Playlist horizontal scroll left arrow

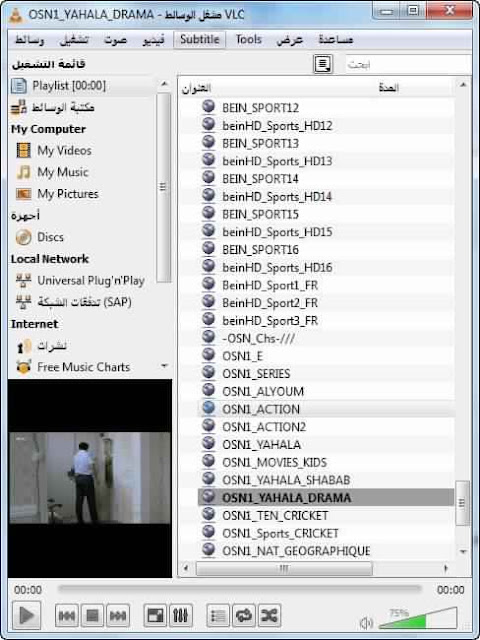pyautogui.click(x=186, y=568)
